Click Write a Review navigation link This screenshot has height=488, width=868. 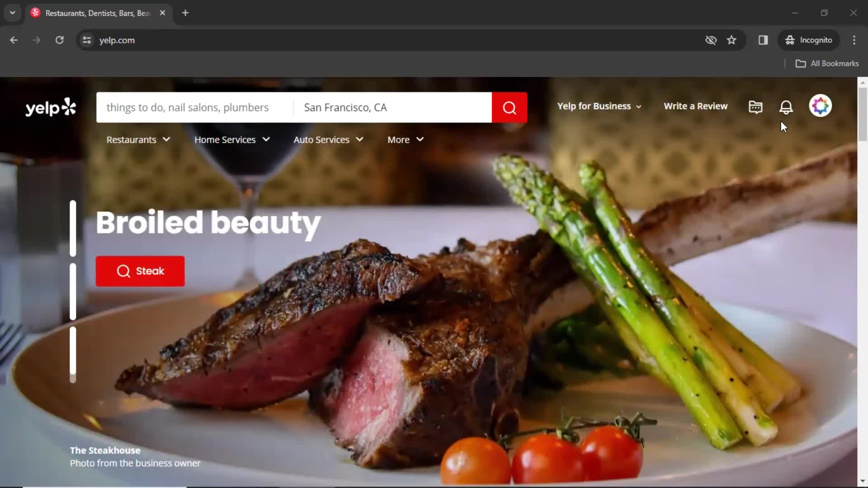696,106
